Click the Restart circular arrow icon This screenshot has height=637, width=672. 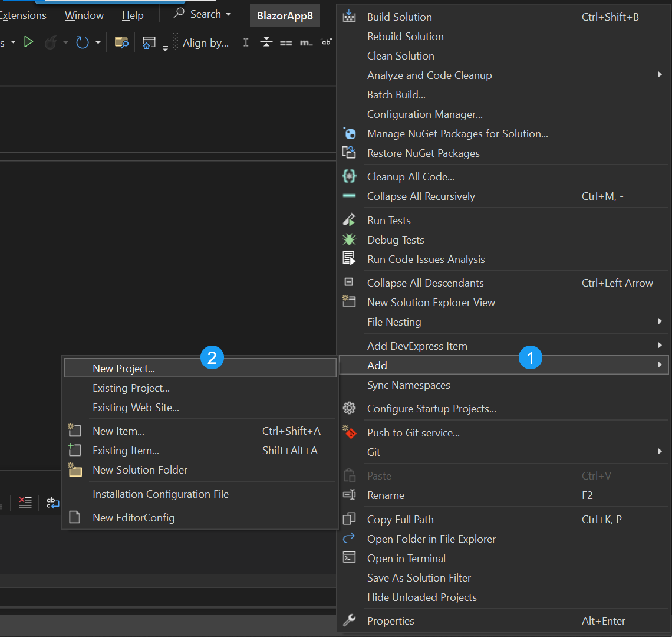point(82,42)
